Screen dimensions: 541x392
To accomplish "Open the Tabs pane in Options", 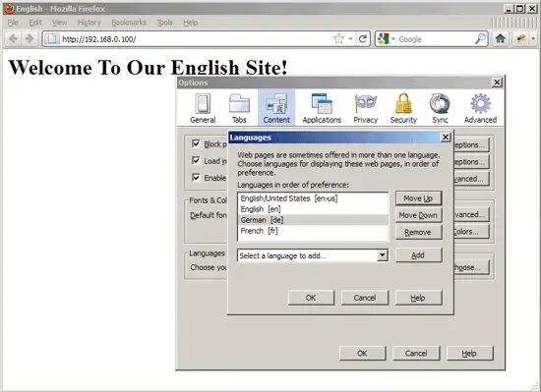I will [x=239, y=108].
